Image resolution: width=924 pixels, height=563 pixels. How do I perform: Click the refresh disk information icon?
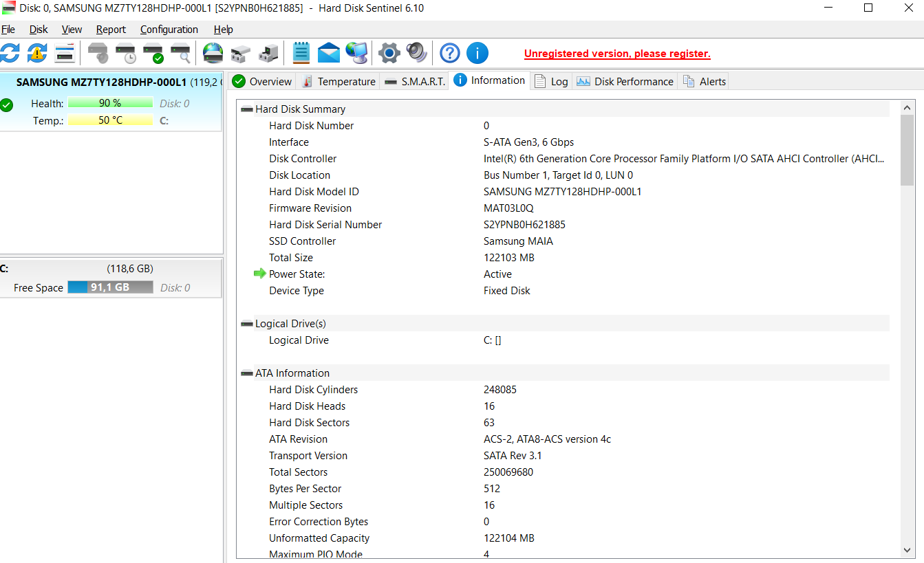tap(10, 53)
